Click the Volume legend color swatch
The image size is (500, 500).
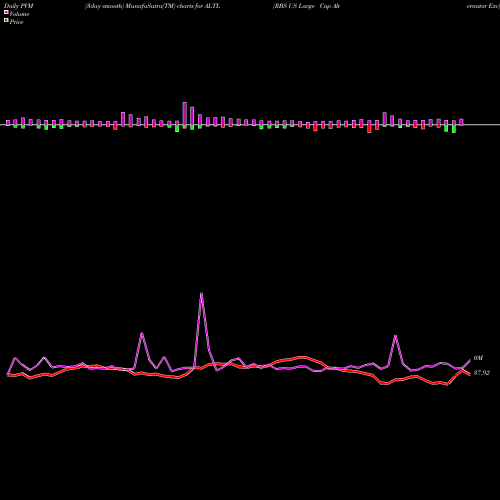click(6, 12)
